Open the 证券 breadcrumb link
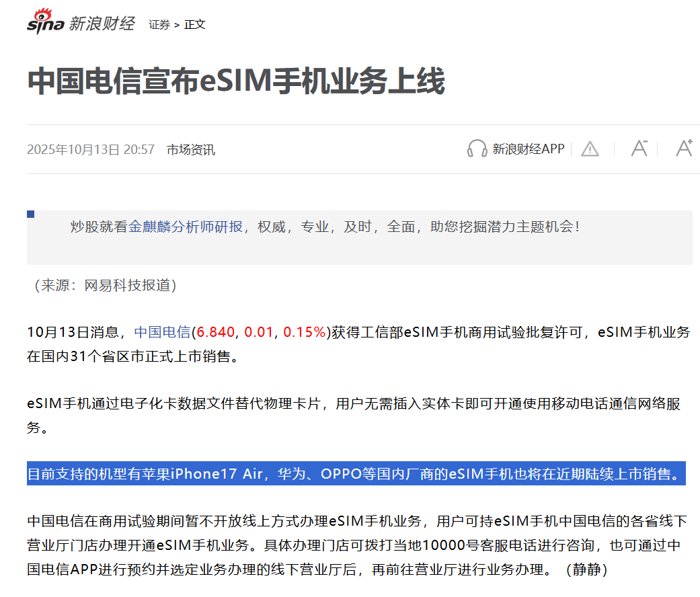The width and height of the screenshot is (700, 597). tap(159, 25)
